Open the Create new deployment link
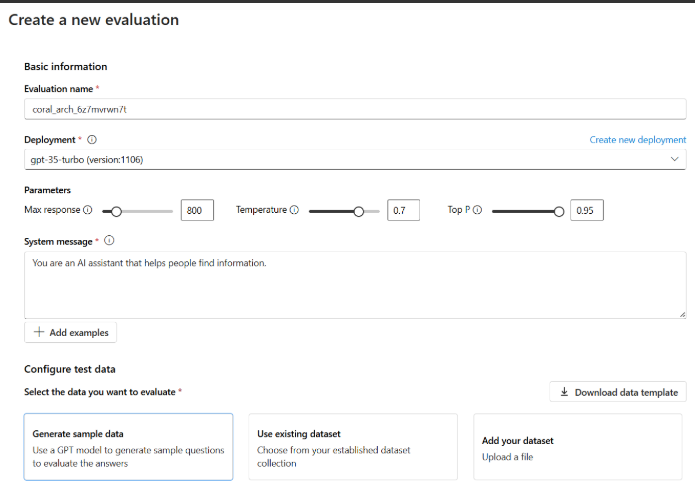Screen dimensions: 695x486 point(637,140)
